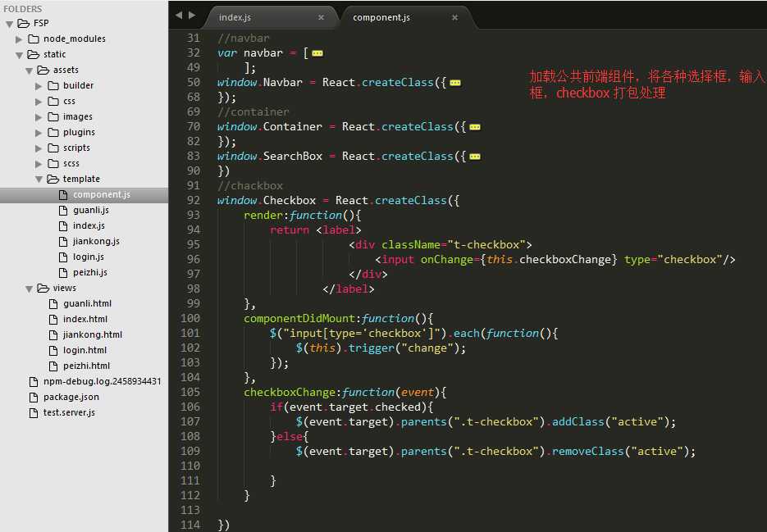Close the index.js tab
This screenshot has width=767, height=532.
click(x=321, y=17)
